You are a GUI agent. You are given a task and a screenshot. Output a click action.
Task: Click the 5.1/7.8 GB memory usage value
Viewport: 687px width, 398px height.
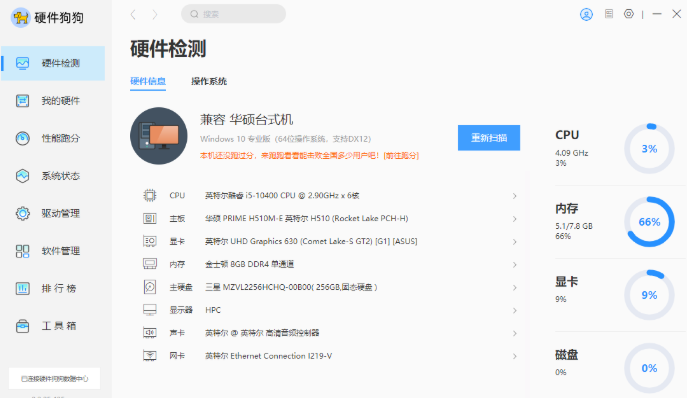574,226
